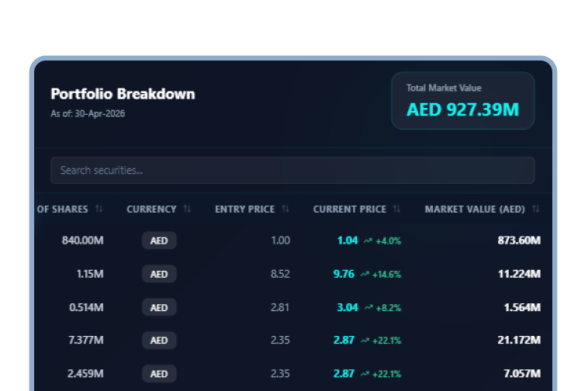This screenshot has width=588, height=391.
Task: Click the Current Price column header
Action: coord(350,209)
